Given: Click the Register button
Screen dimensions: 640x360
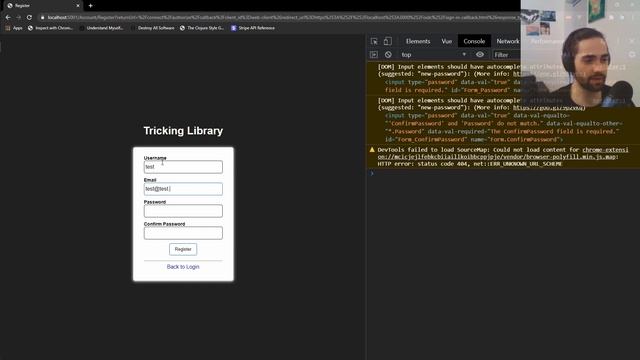Looking at the screenshot, I should click(x=183, y=249).
